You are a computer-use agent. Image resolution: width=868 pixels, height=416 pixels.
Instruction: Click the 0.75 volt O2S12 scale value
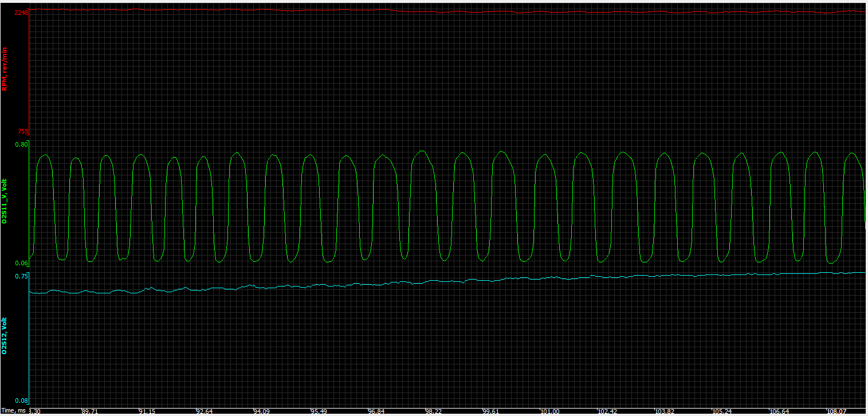coord(21,277)
